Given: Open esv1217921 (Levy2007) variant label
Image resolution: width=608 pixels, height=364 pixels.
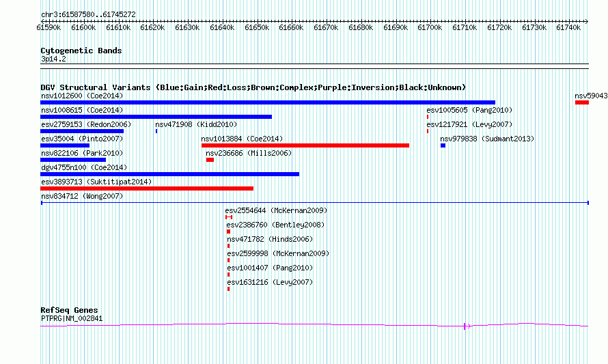Looking at the screenshot, I should click(469, 124).
